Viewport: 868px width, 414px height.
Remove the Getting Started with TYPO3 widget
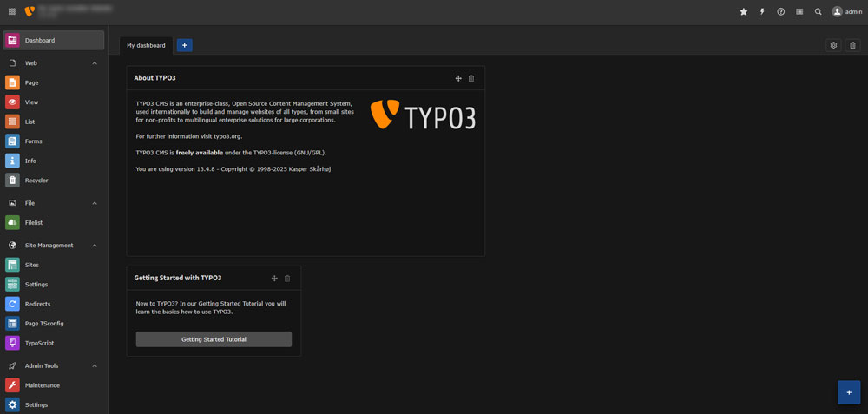coord(287,279)
